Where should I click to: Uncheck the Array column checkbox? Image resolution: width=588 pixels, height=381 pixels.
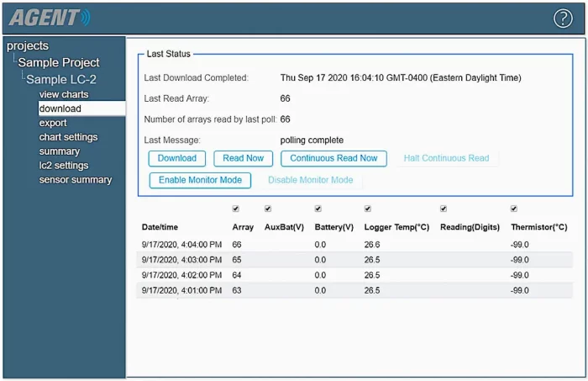[236, 209]
